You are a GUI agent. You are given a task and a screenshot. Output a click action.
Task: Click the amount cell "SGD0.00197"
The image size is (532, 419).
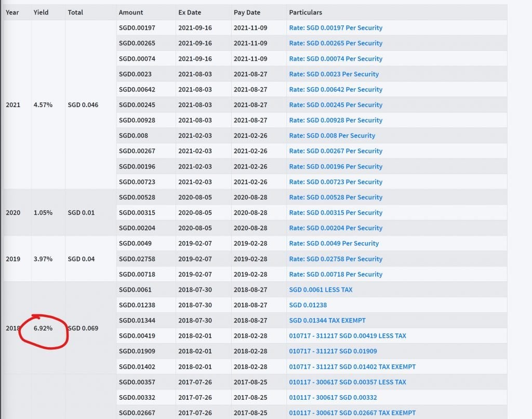137,28
